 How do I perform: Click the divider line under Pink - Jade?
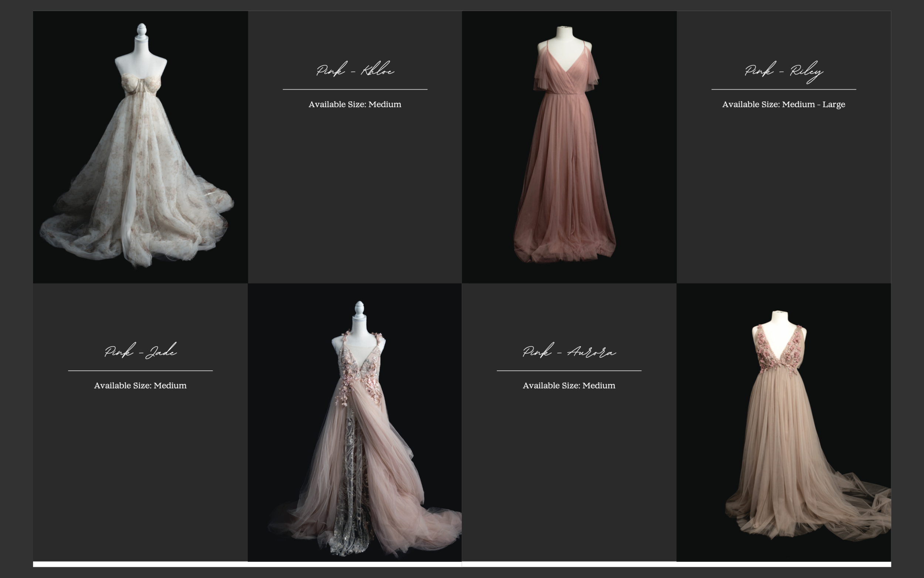140,371
